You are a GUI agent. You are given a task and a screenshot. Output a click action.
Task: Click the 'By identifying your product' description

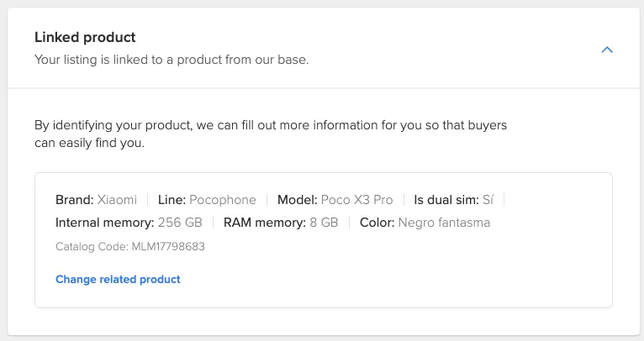tap(271, 134)
